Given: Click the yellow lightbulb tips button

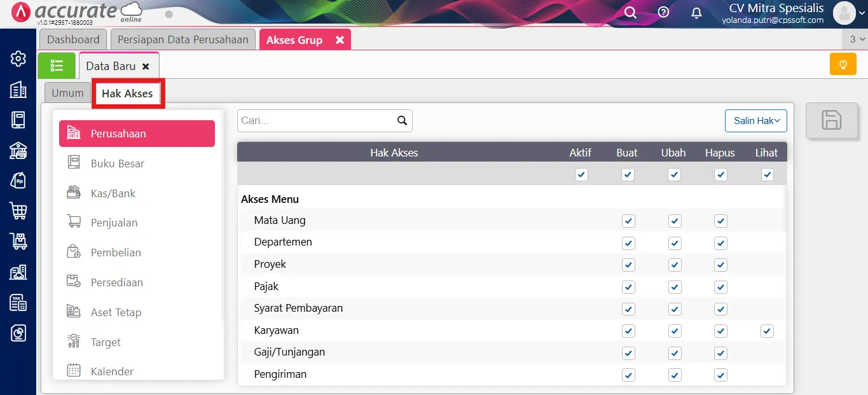Looking at the screenshot, I should coord(843,64).
